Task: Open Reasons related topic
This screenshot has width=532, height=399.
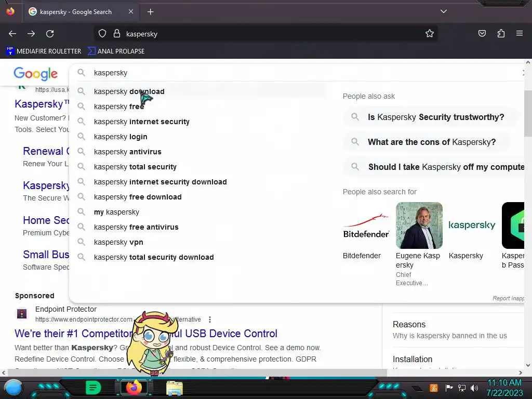Action: point(409,324)
